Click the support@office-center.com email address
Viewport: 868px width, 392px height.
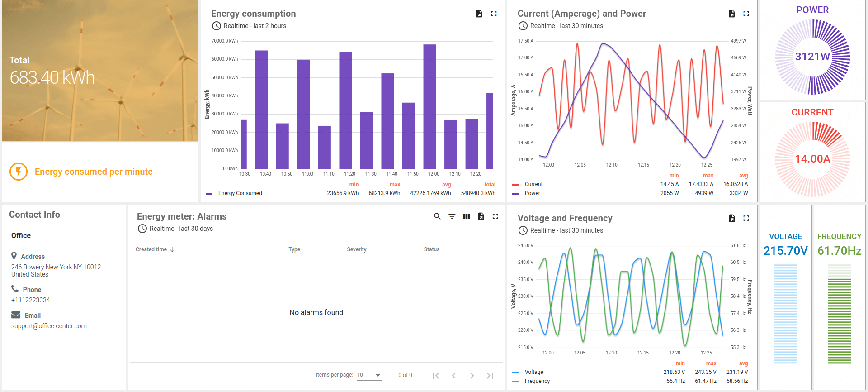(x=49, y=326)
